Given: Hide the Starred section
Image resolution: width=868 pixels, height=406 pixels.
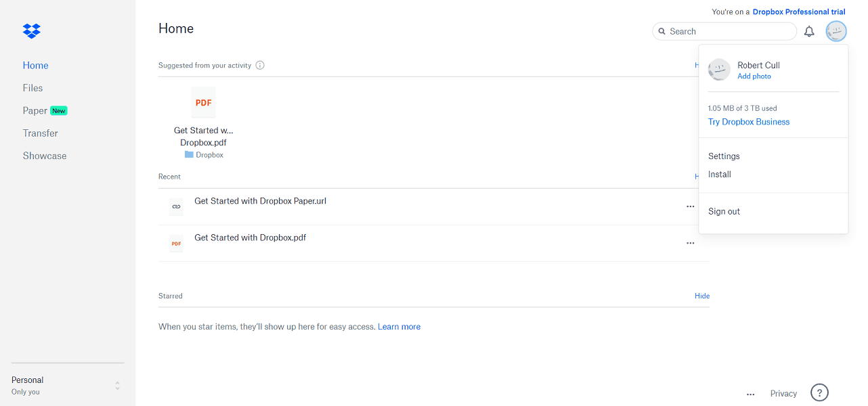Looking at the screenshot, I should pos(702,296).
